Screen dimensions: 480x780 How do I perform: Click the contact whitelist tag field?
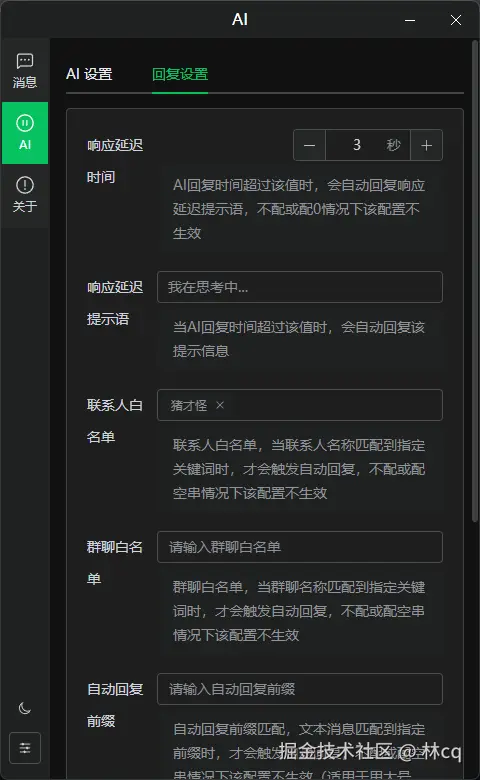300,405
